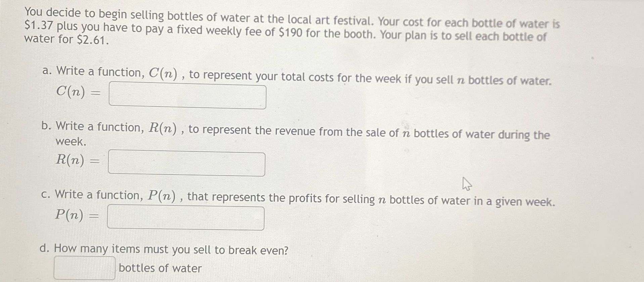Click part d question text
This screenshot has height=282, width=644.
pos(165,249)
